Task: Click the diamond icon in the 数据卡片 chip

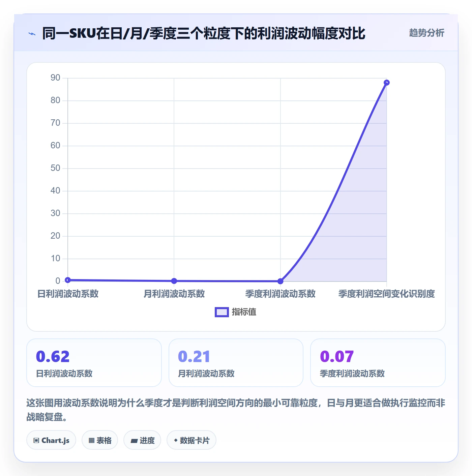Action: (x=176, y=440)
